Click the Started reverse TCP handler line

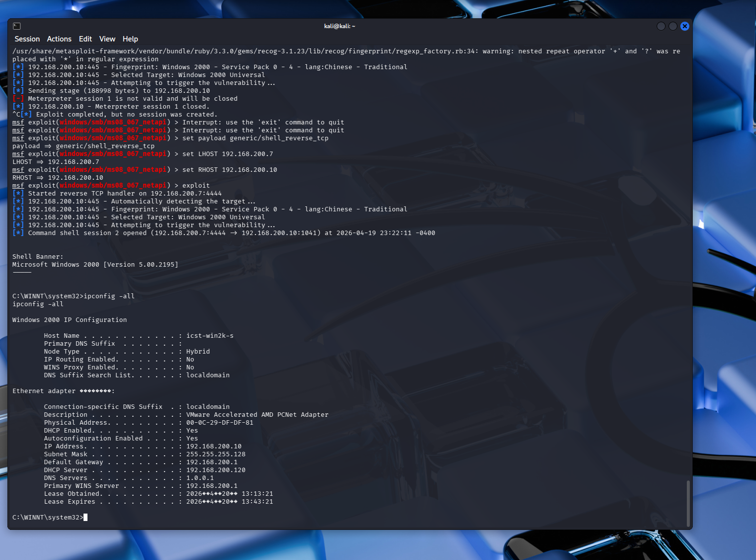[117, 194]
